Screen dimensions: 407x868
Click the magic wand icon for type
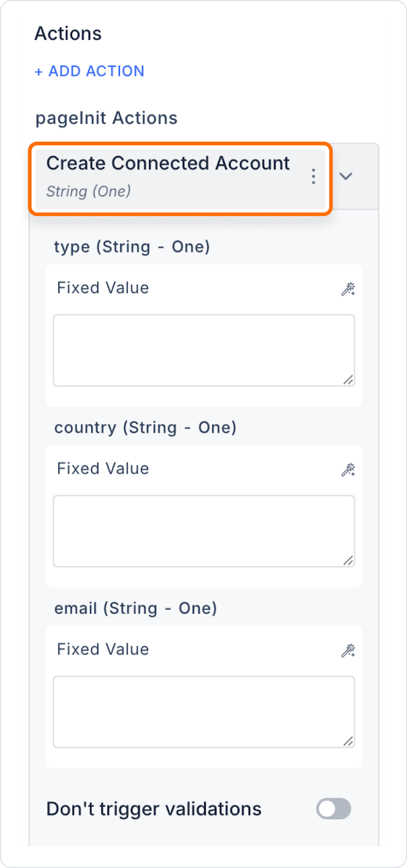click(348, 289)
